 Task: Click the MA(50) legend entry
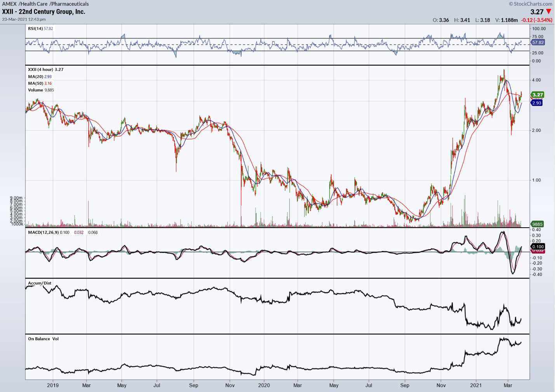tap(40, 84)
